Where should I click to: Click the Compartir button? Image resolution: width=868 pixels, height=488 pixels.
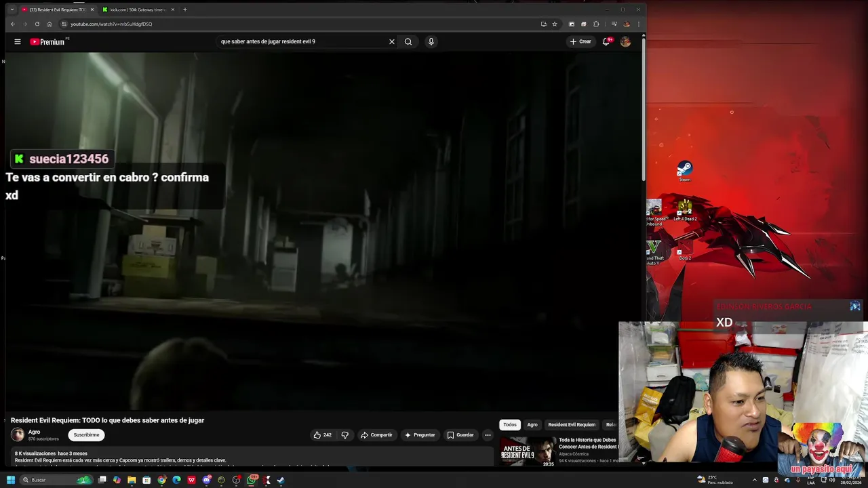(376, 434)
